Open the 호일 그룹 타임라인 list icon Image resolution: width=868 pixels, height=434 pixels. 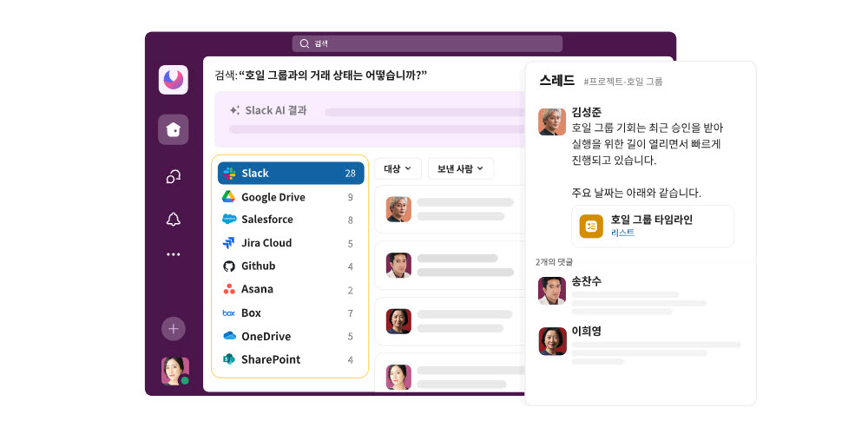(x=591, y=227)
